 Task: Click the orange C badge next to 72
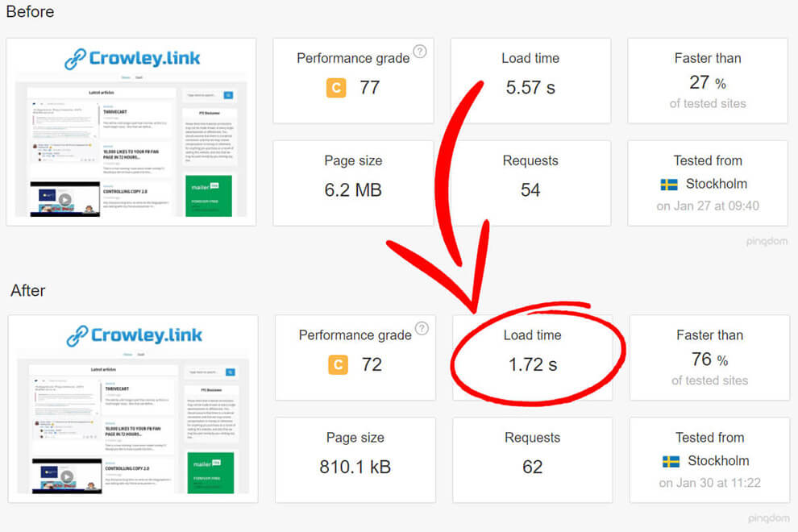338,365
